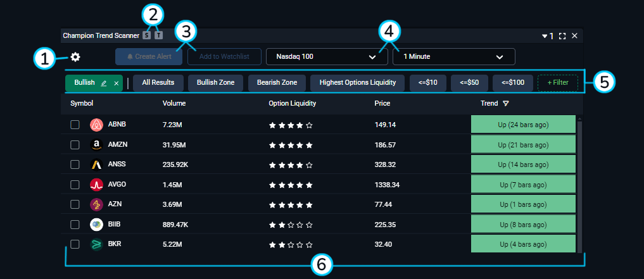Click the ANSS logo icon

pos(96,164)
